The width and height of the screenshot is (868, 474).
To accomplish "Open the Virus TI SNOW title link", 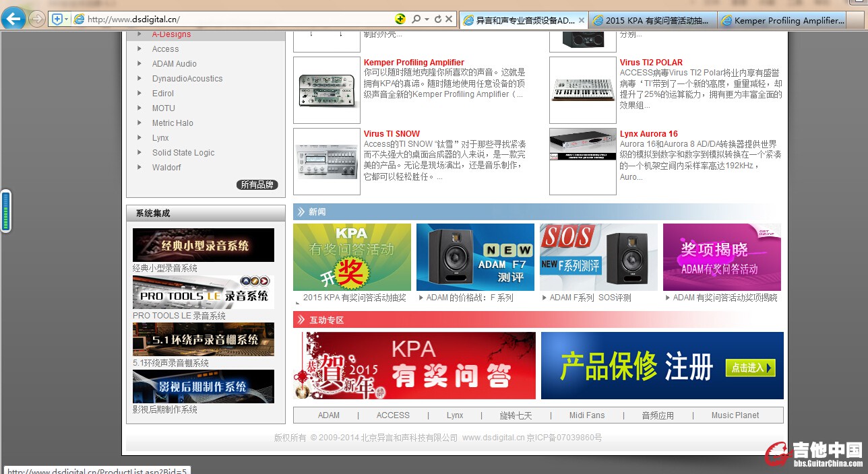I will tap(392, 134).
